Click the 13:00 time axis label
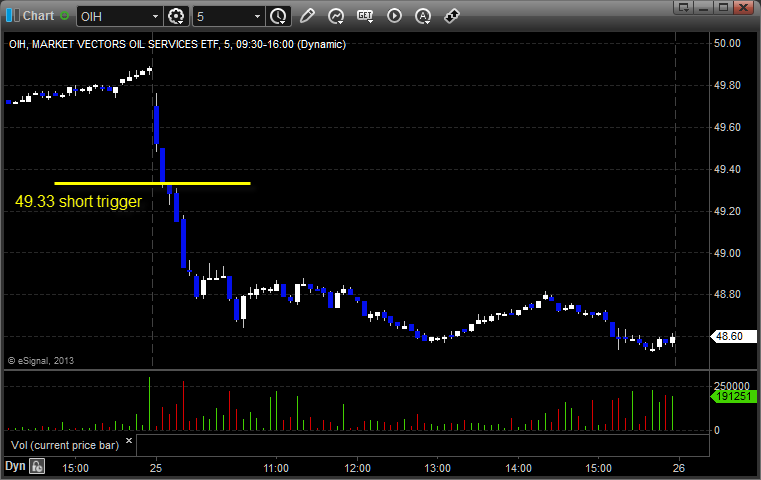 coord(437,468)
